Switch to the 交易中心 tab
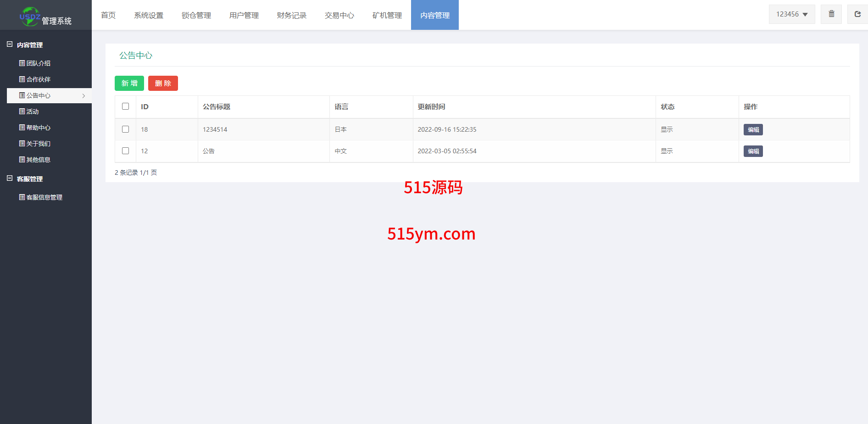The height and width of the screenshot is (424, 868). (x=339, y=15)
